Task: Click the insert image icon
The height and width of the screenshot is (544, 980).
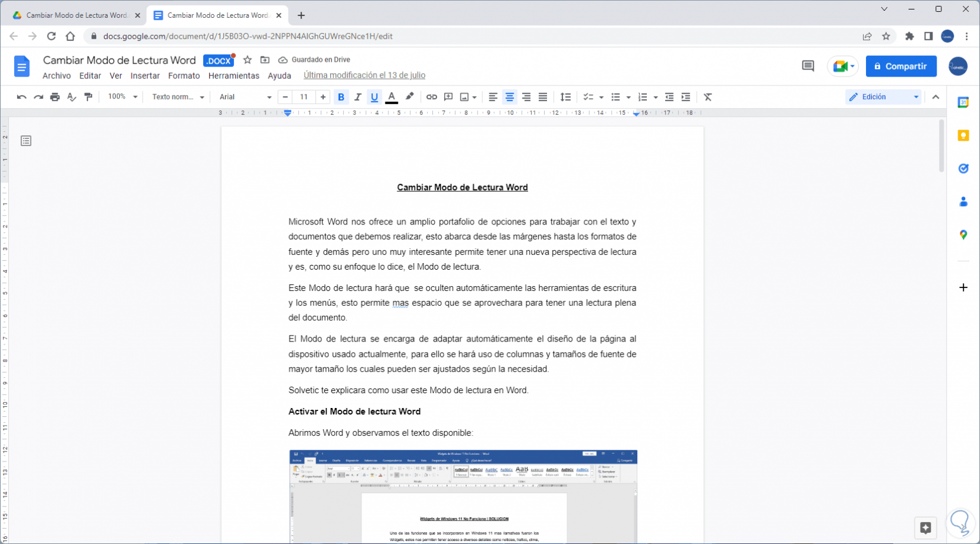Action: point(464,97)
